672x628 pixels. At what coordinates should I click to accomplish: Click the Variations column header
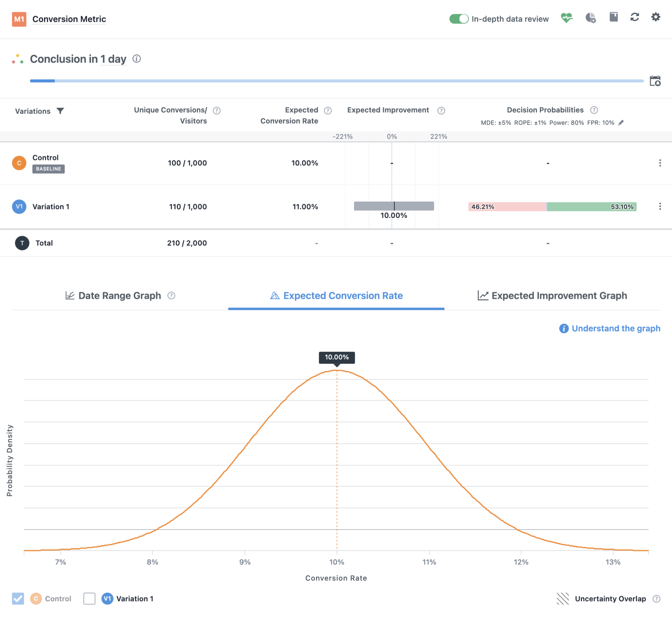(33, 111)
